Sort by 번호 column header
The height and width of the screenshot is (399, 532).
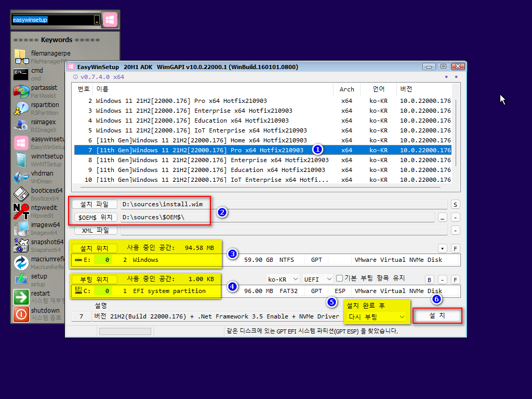pos(83,89)
